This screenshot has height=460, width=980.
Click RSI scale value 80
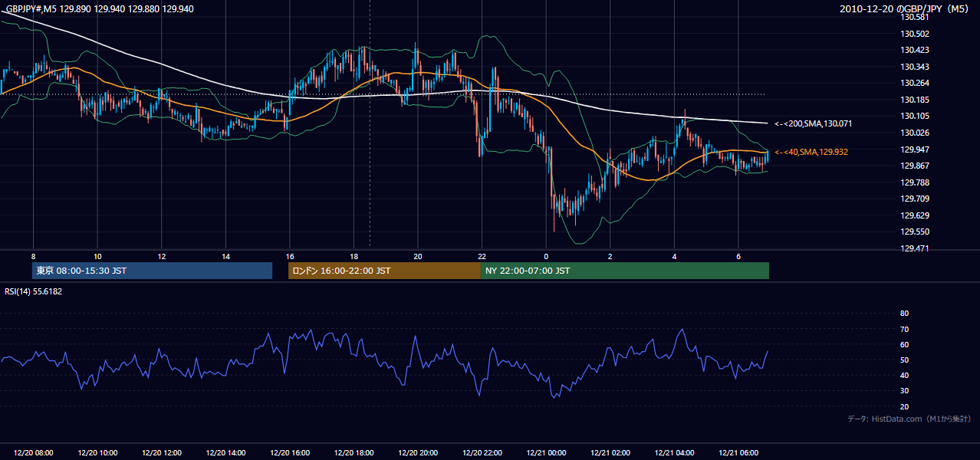point(904,314)
